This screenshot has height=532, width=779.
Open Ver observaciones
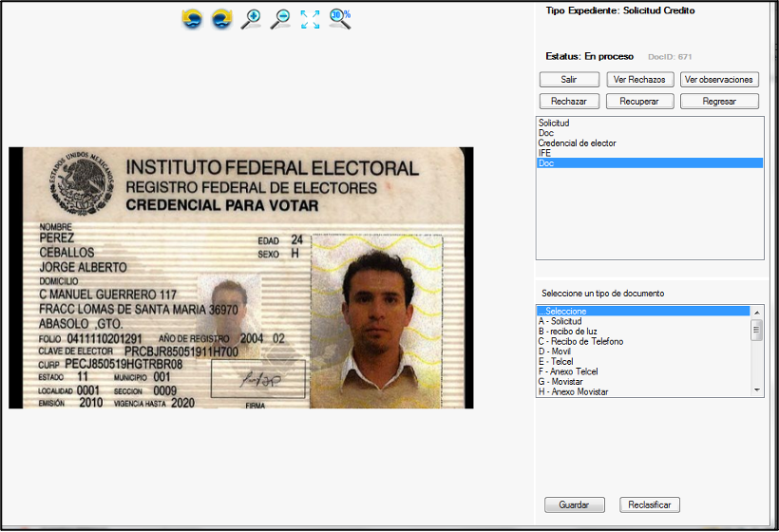(719, 80)
